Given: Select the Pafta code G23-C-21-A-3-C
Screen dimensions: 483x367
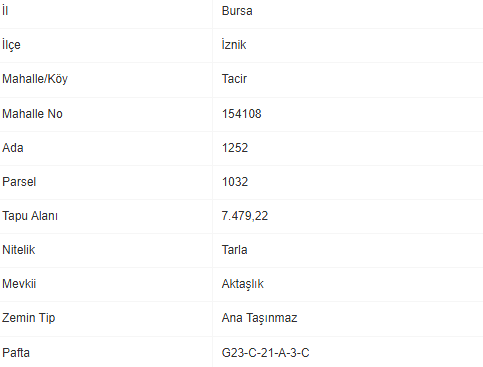Looking at the screenshot, I should pos(265,353).
